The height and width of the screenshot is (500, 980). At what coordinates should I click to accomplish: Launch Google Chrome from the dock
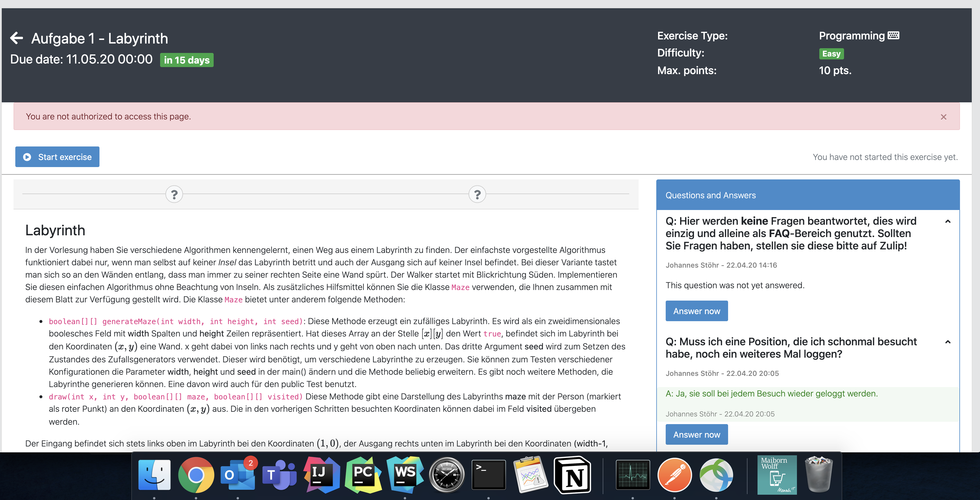click(x=196, y=475)
